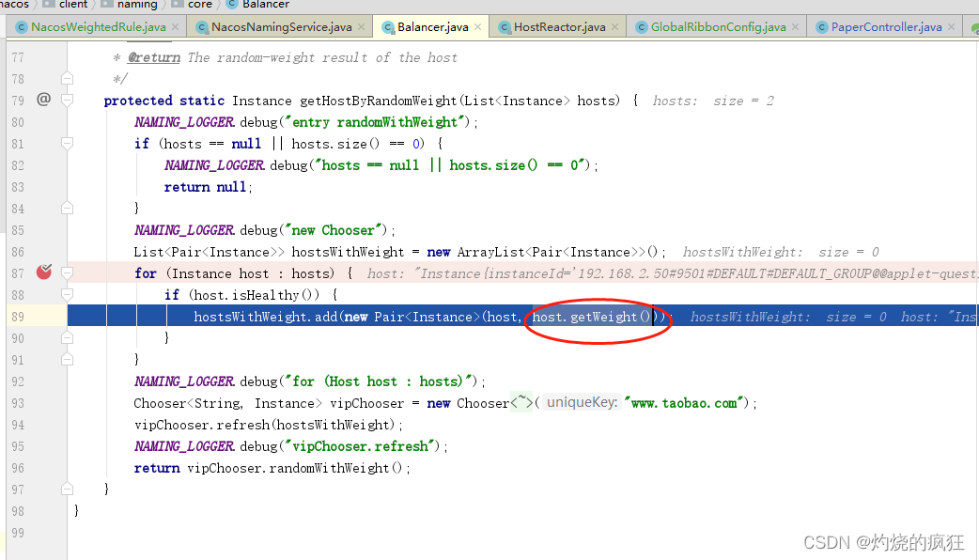The height and width of the screenshot is (560, 979).
Task: Select the Balancer.java editor tab
Action: pos(433,27)
